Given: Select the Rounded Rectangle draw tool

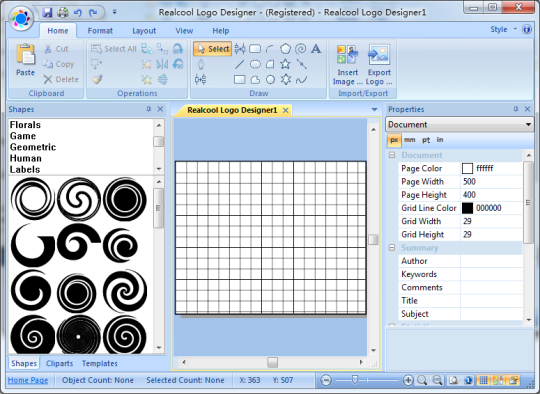Looking at the screenshot, I should click(255, 49).
